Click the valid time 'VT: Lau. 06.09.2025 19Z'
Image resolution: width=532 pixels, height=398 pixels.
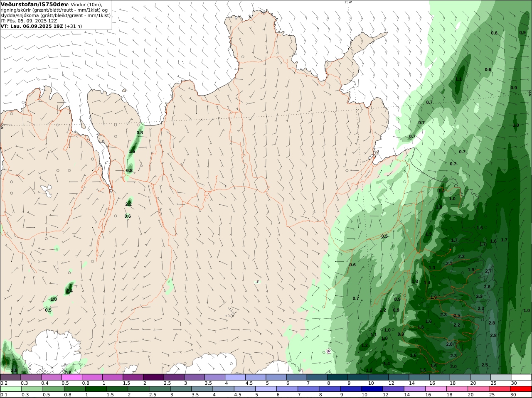click(32, 26)
